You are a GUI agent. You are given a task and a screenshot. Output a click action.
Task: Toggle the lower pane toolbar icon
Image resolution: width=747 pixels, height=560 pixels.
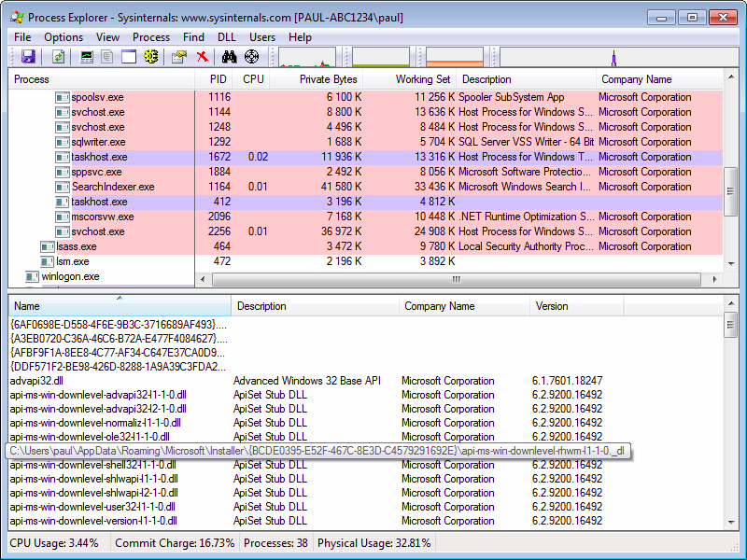click(x=127, y=58)
